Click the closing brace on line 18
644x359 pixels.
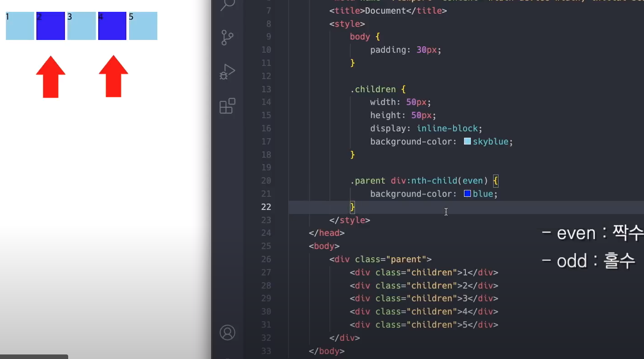(x=352, y=155)
